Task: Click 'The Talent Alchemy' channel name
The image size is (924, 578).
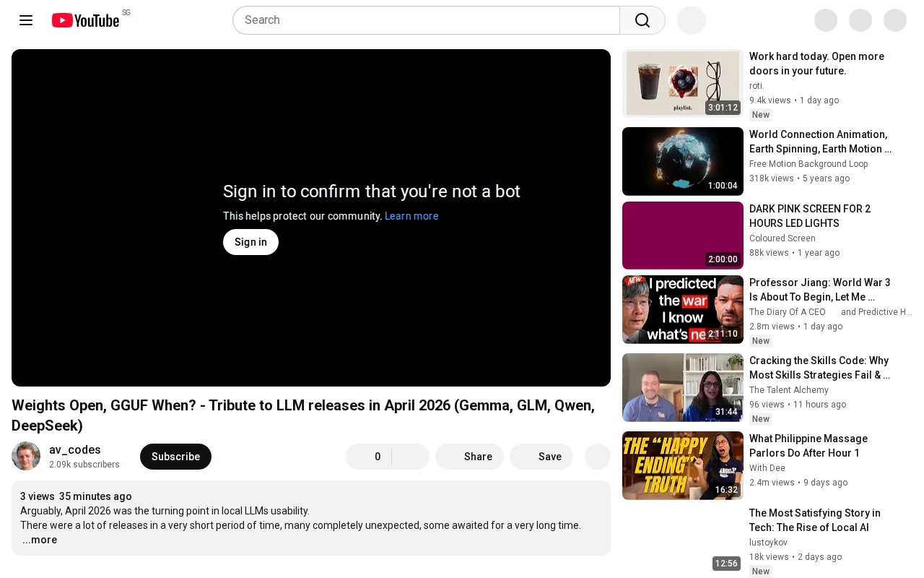Action: point(789,390)
